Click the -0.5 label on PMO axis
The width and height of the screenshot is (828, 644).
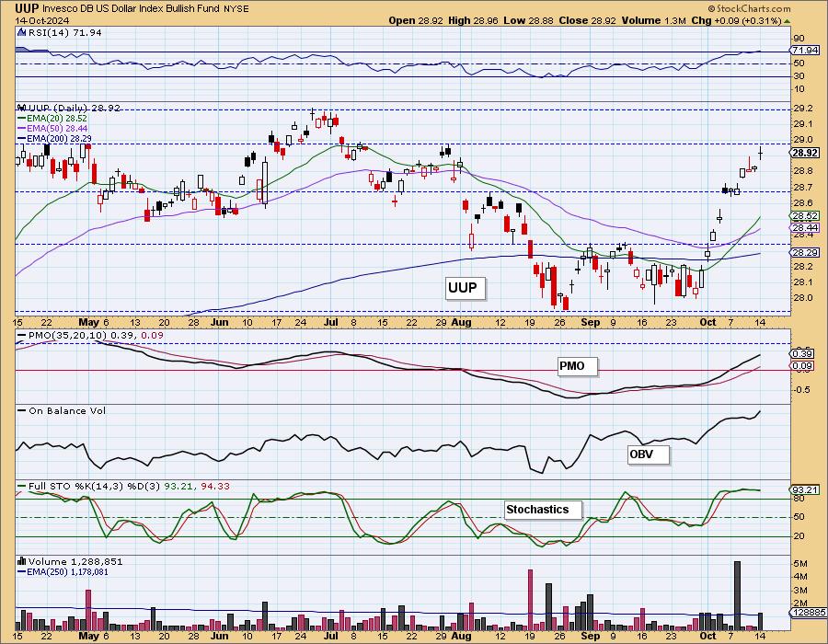coord(802,389)
